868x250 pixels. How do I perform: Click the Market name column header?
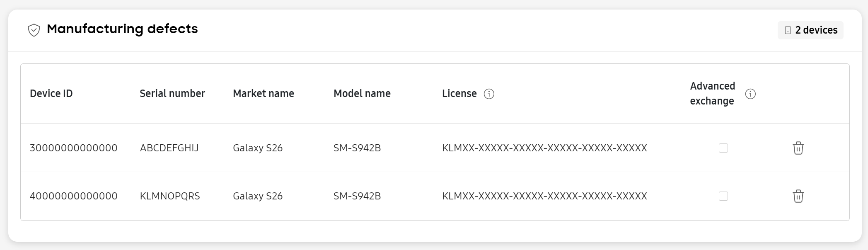[264, 94]
